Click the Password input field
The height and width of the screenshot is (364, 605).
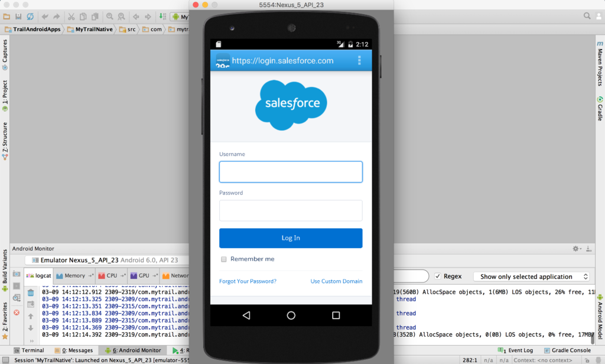point(291,210)
